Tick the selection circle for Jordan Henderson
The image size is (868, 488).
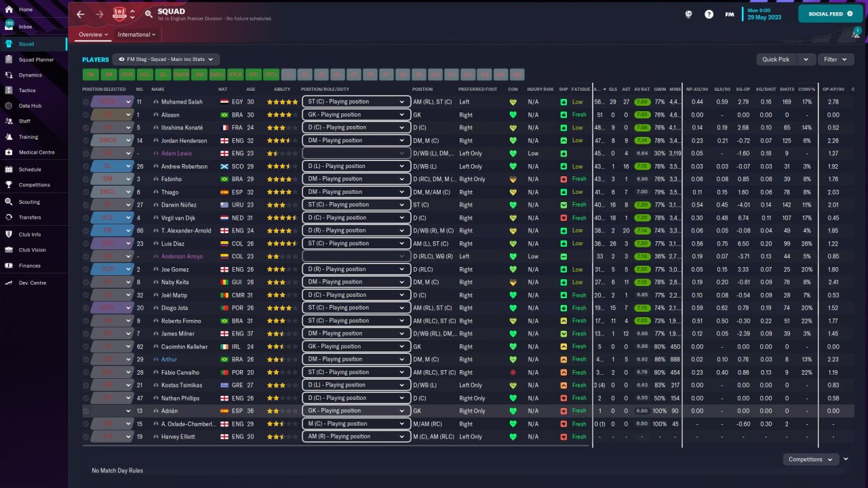tap(86, 141)
